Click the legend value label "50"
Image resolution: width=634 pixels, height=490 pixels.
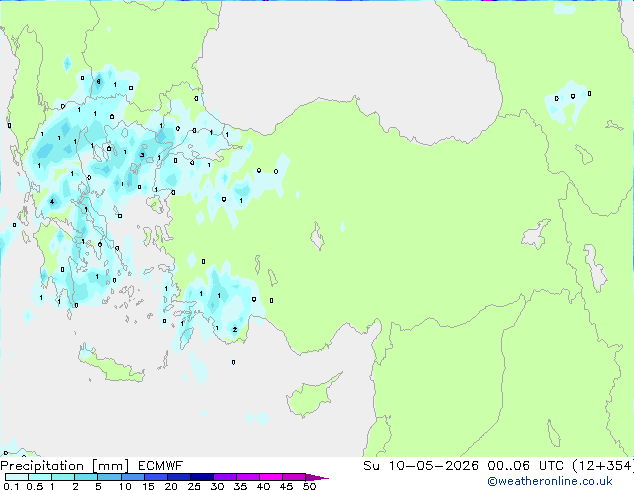(x=309, y=487)
